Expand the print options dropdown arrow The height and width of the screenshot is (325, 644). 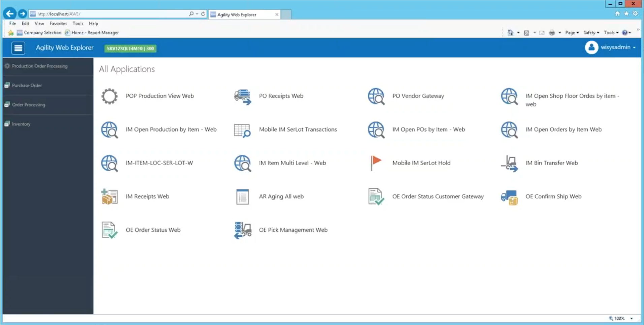[x=560, y=33]
